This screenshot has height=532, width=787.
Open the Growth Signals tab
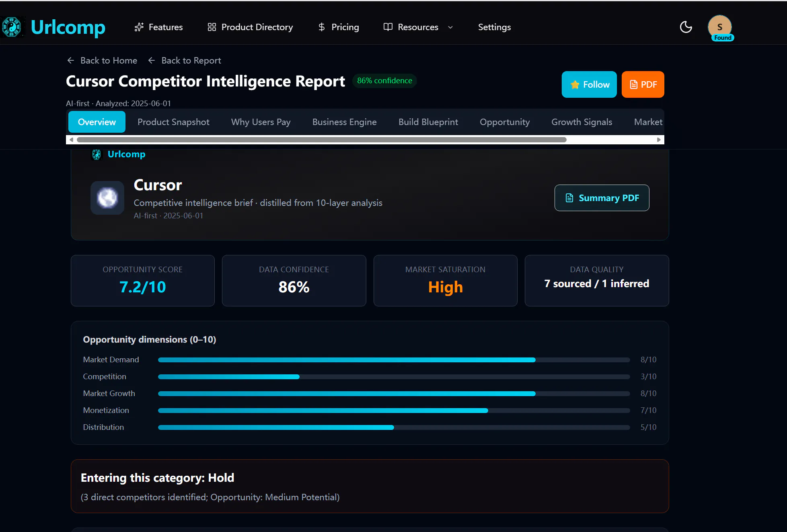click(x=582, y=122)
